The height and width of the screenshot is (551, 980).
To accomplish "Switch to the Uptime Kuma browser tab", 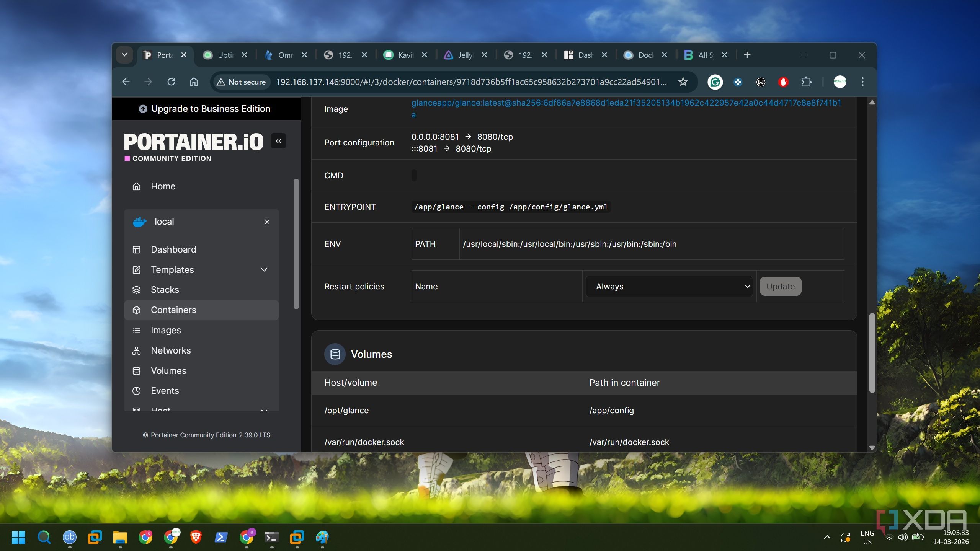I will [x=225, y=55].
